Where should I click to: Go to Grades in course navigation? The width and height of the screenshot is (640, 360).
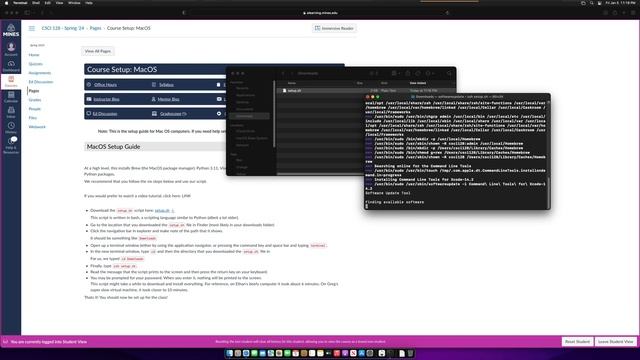(x=35, y=100)
